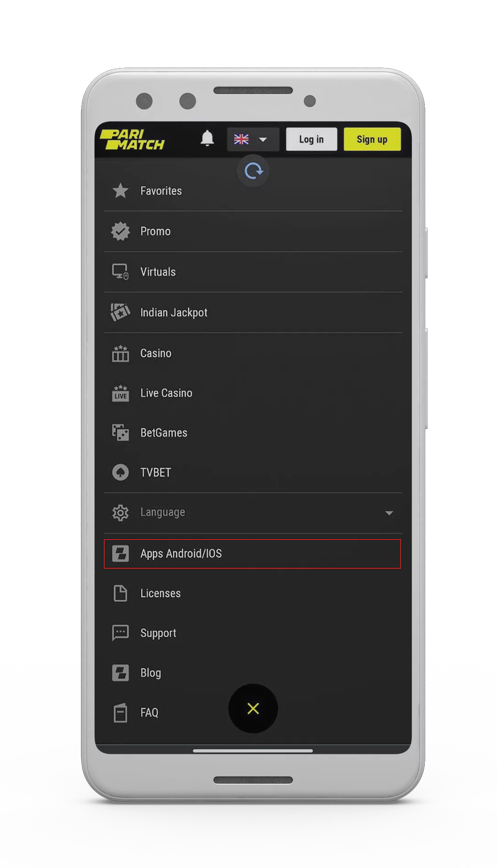Tap the Indian Jackpot ticket icon
Viewport: 497px width, 868px height.
[120, 312]
